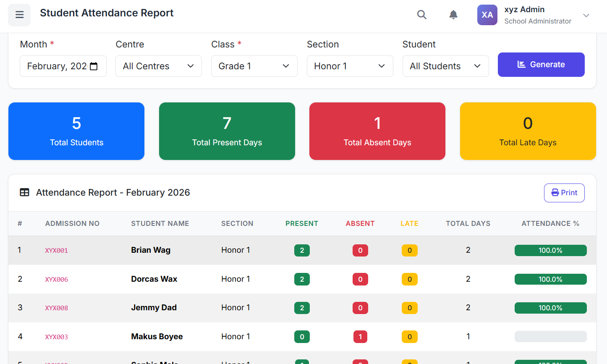Open the Class dropdown showing Grade 1

click(x=254, y=66)
